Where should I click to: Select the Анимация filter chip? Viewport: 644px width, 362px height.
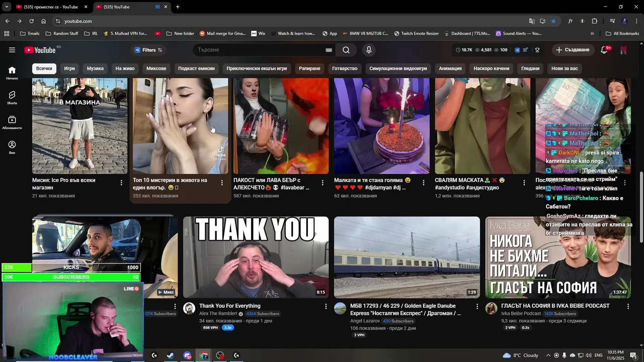pyautogui.click(x=450, y=68)
